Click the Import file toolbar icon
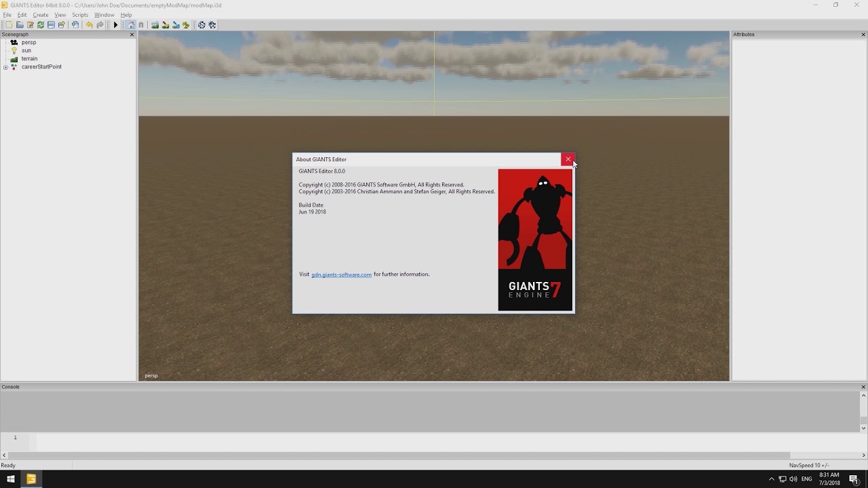 pyautogui.click(x=75, y=25)
